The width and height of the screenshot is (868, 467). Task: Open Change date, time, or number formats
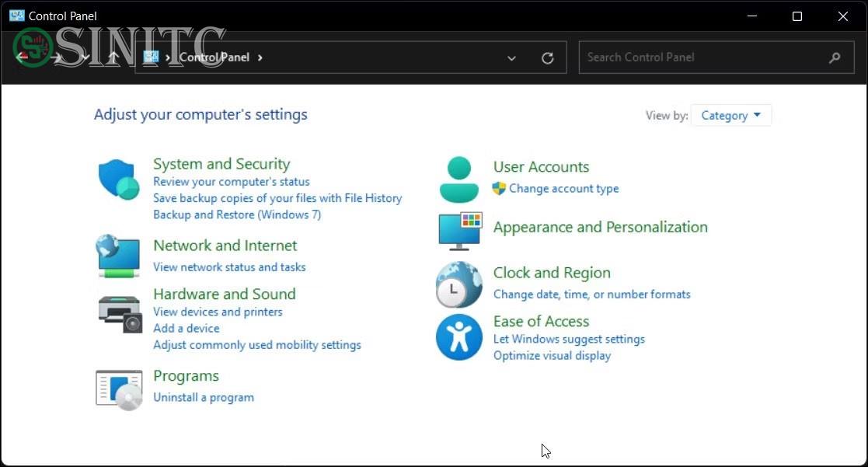coord(592,294)
